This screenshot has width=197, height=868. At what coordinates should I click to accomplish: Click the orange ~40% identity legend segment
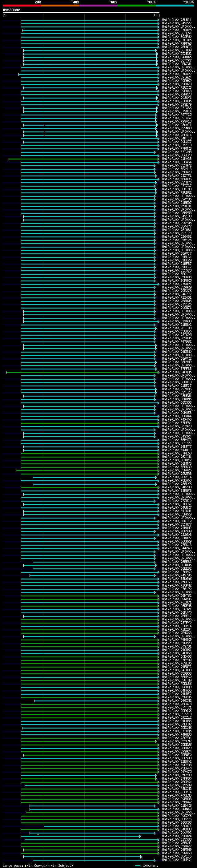pyautogui.click(x=60, y=6)
